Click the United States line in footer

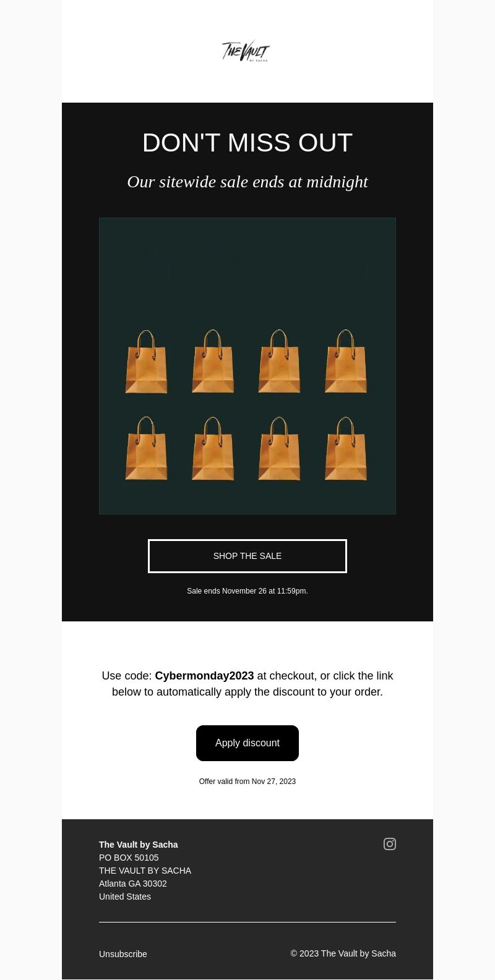click(125, 897)
